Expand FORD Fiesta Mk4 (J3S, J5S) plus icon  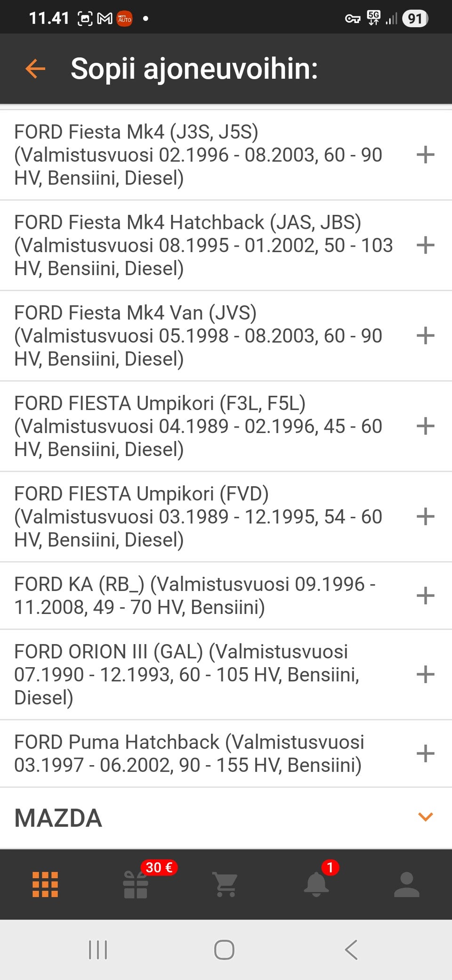tap(425, 155)
